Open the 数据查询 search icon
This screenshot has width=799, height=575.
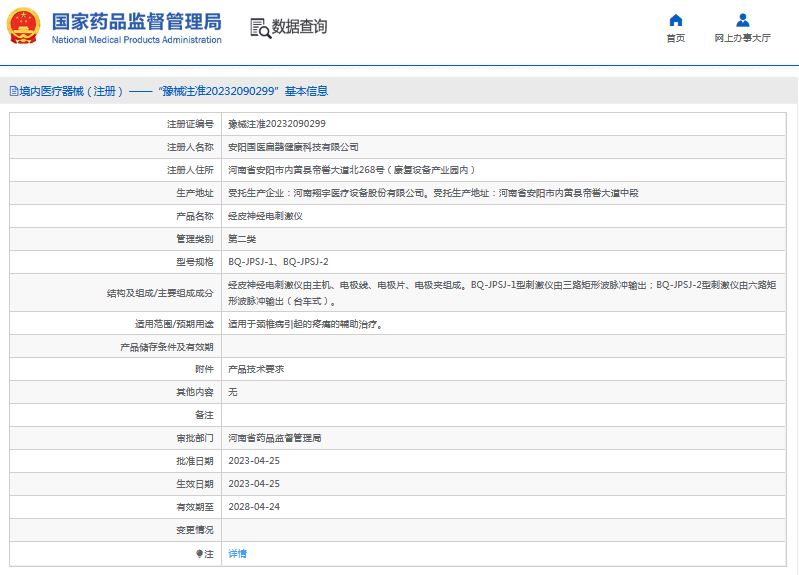pyautogui.click(x=260, y=28)
